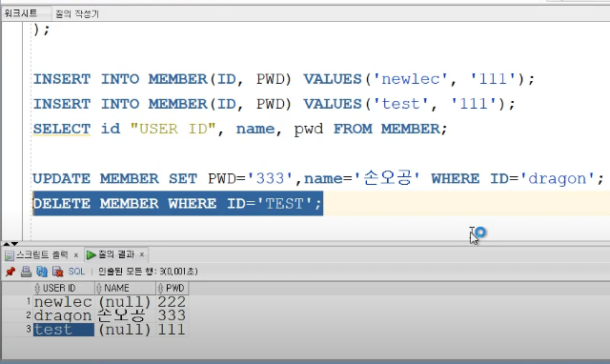Click the INSERT line with 'newlec' values
This screenshot has height=364, width=610.
284,79
